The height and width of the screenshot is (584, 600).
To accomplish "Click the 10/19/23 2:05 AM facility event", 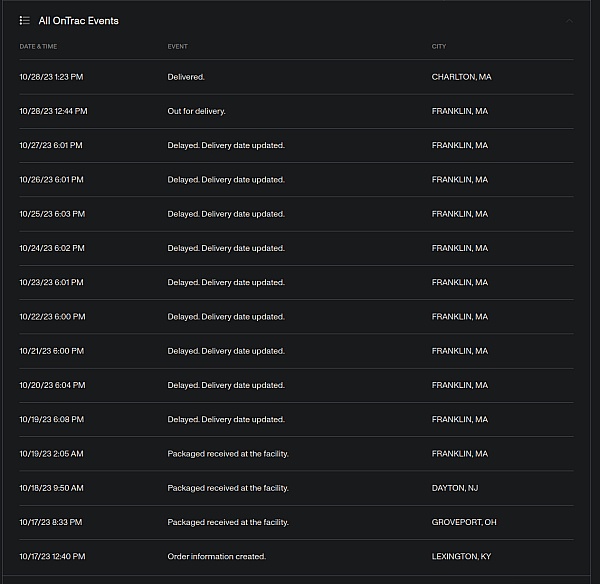I will (x=228, y=454).
